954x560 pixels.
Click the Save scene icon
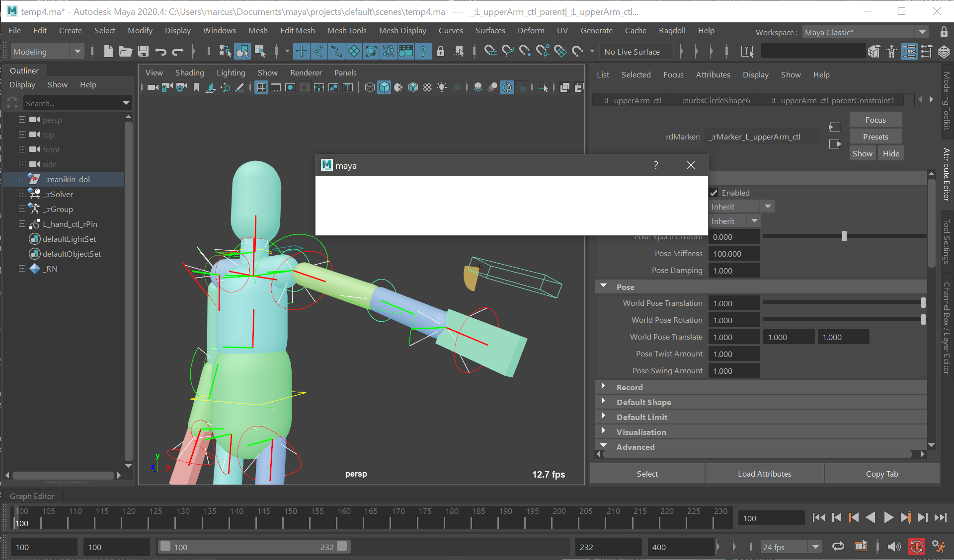(143, 51)
